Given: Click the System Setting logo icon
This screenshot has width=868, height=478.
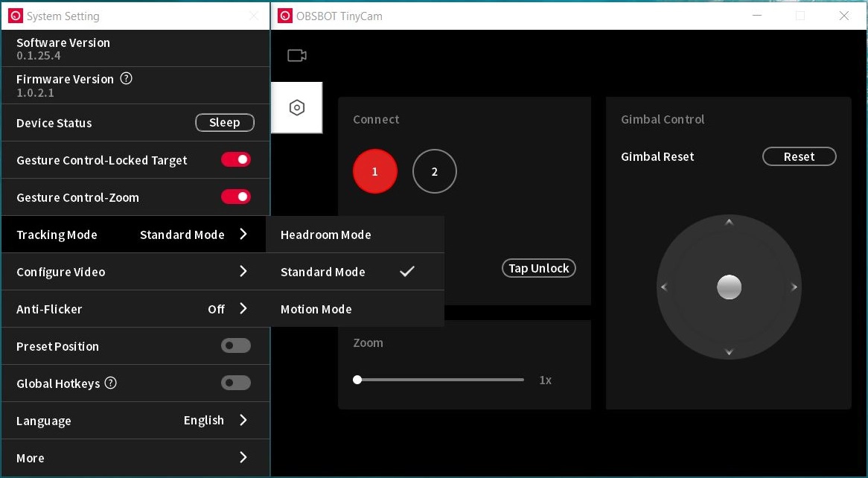Looking at the screenshot, I should point(16,16).
